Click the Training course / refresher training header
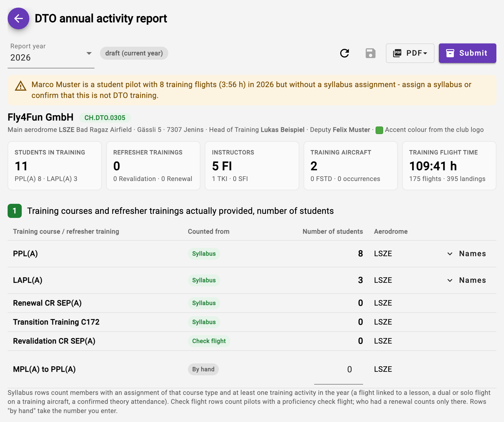The height and width of the screenshot is (422, 504). tap(66, 231)
